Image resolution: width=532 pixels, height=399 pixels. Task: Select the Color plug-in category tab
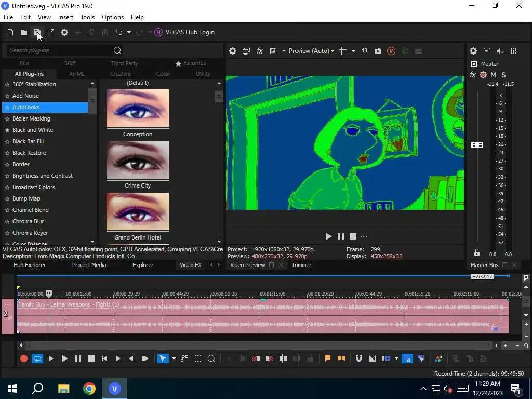click(163, 74)
